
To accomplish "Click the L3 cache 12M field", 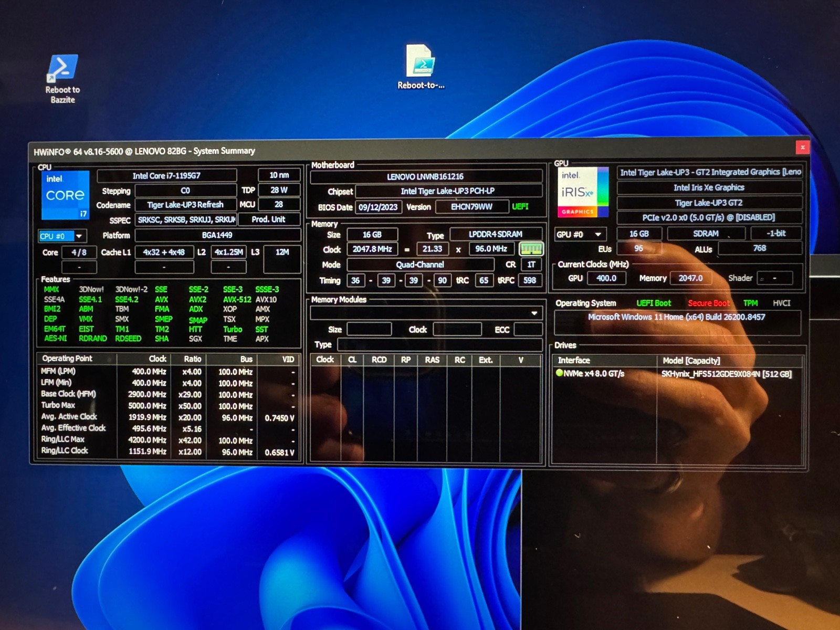I will [282, 253].
